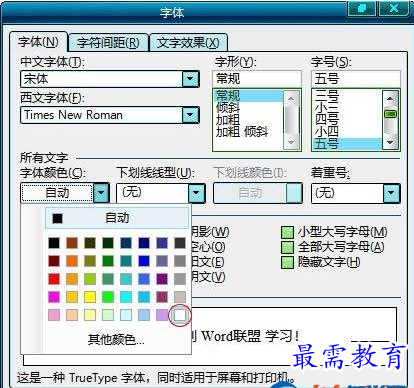Switch to the 字符间距(R) tab
This screenshot has height=388, width=414.
(x=108, y=43)
